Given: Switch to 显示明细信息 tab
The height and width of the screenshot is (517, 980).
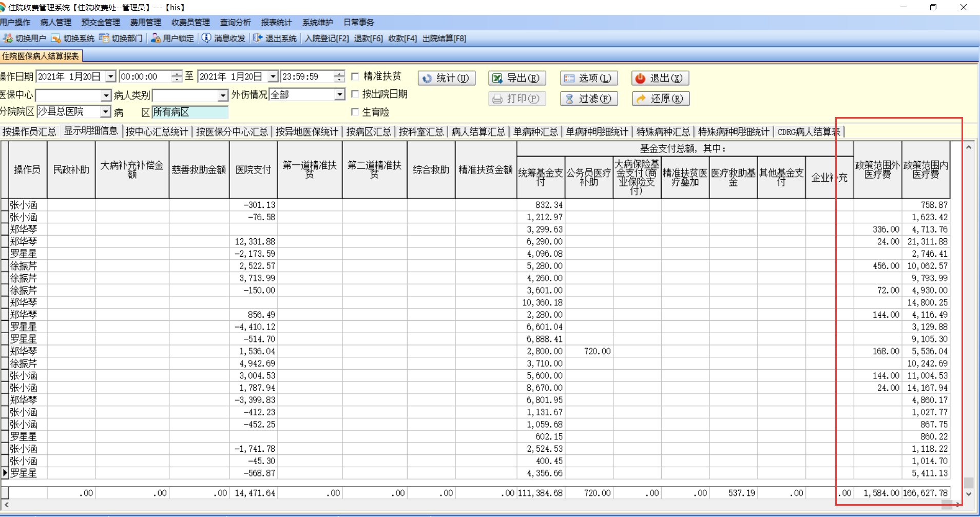Looking at the screenshot, I should click(91, 131).
